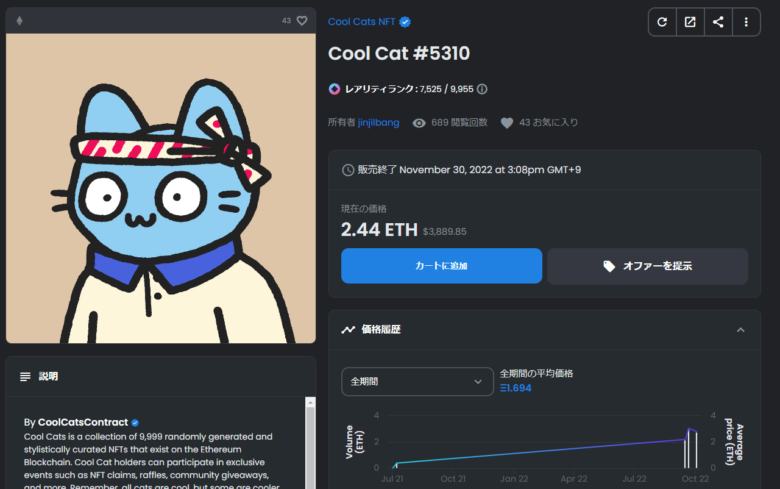Open the 全期間 time range dropdown
This screenshot has height=489, width=780.
tap(417, 382)
